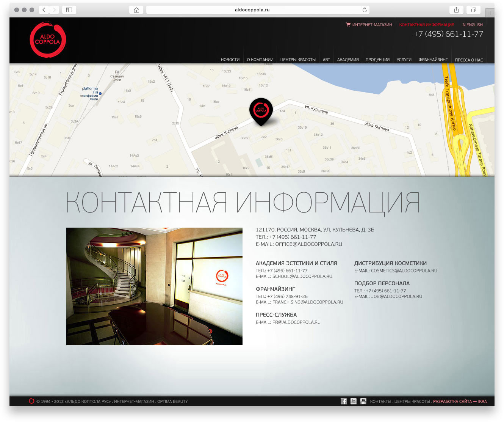Open the Twitter icon in footer
Viewport: 504px width, 423px height.
point(354,401)
